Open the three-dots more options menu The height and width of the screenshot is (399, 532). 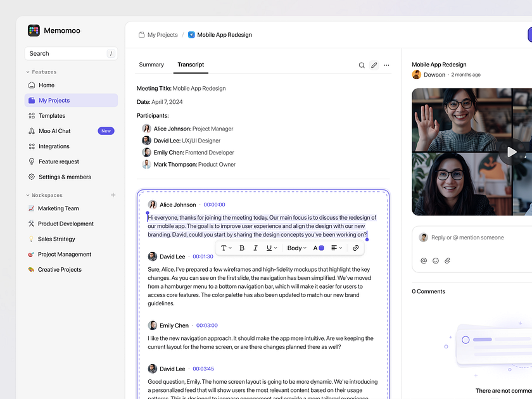(386, 65)
